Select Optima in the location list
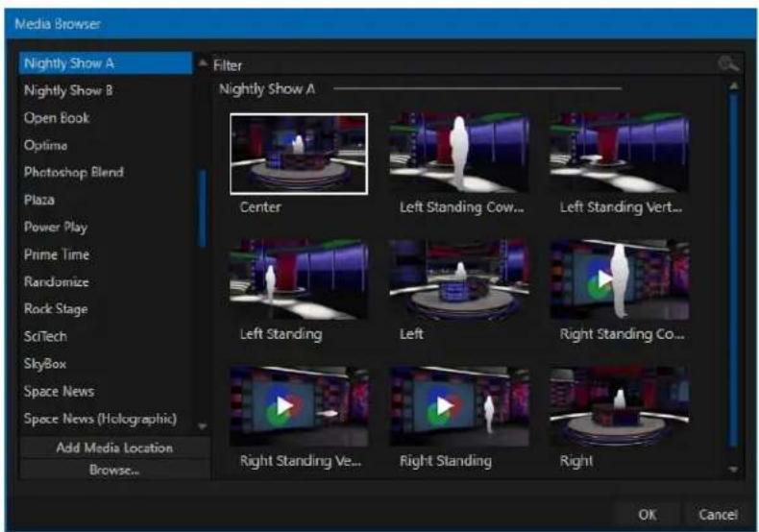Screen dimensions: 759x532 click(x=106, y=145)
